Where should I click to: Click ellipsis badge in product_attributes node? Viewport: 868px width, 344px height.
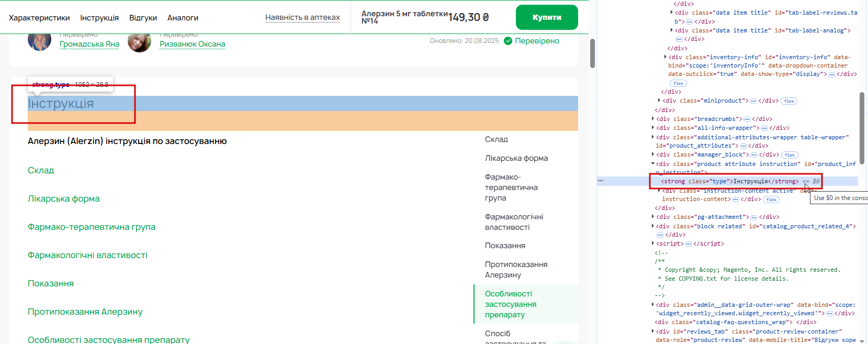tap(743, 146)
